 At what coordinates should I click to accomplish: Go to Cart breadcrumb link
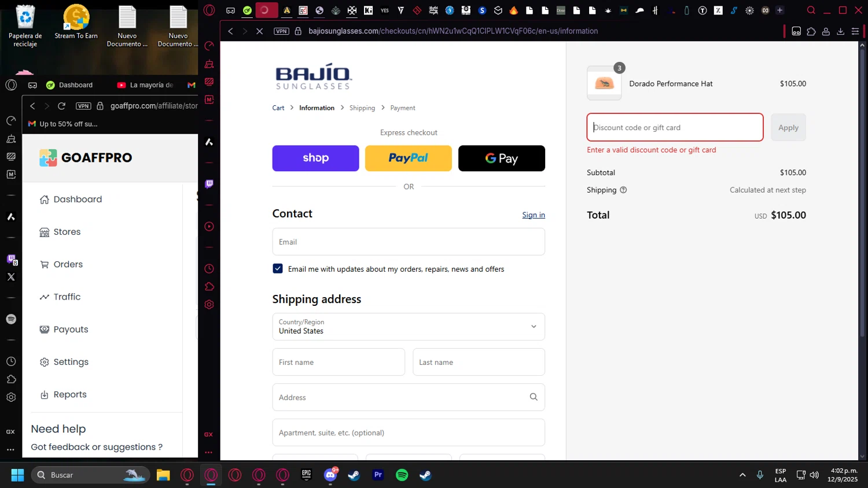tap(278, 108)
